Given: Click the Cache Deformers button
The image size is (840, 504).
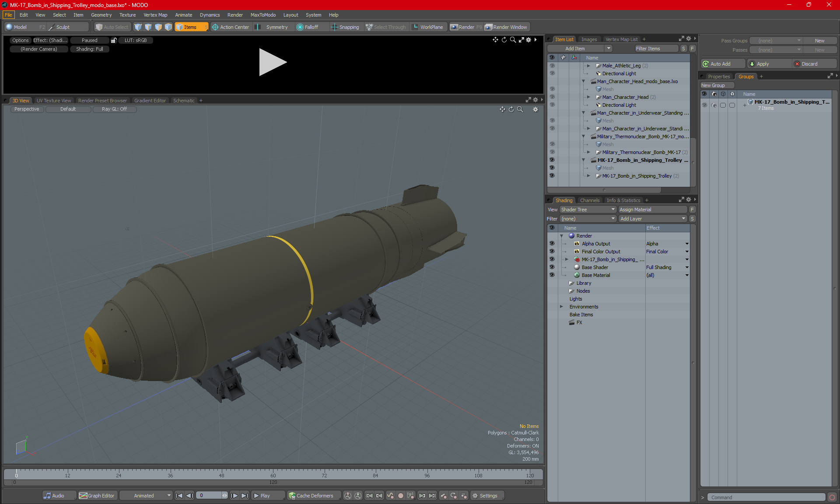Looking at the screenshot, I should point(311,496).
